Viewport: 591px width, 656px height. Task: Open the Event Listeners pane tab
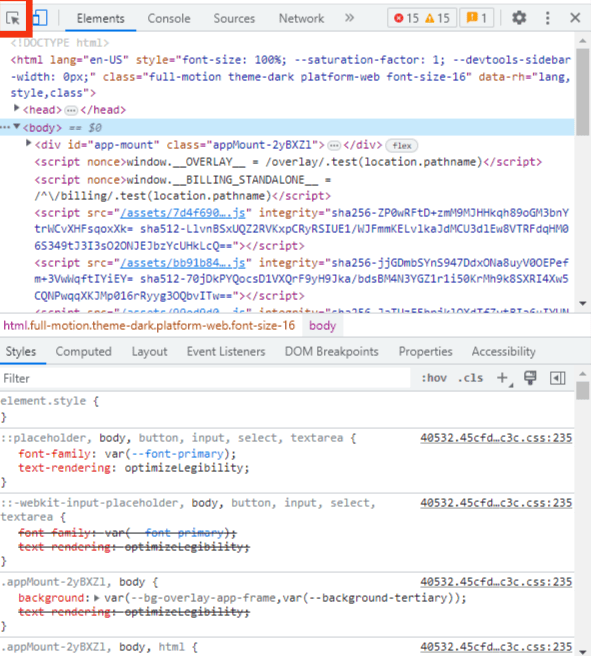coord(226,351)
